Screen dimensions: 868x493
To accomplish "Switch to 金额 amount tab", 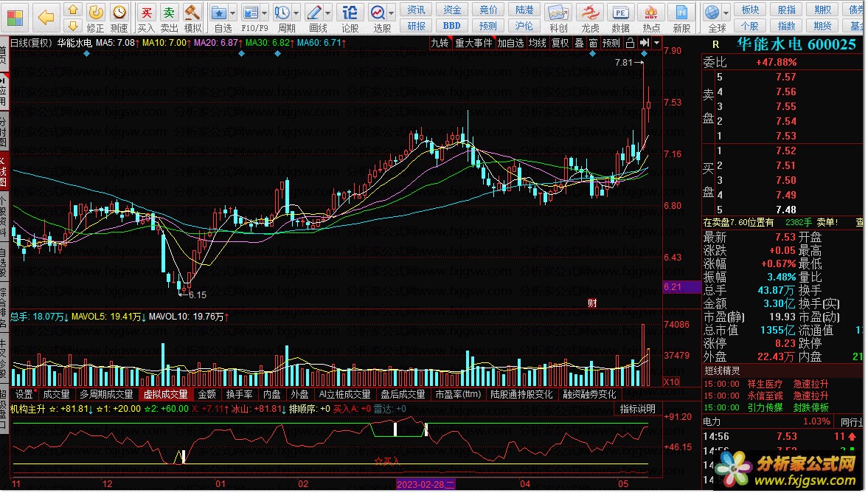I will [x=207, y=394].
